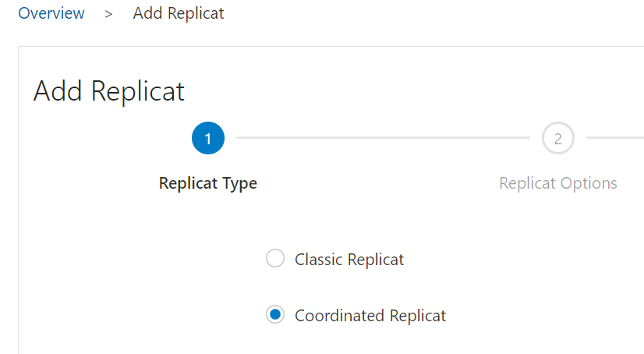The image size is (644, 354).
Task: Click progress line between steps 1 and 2
Action: coord(382,138)
